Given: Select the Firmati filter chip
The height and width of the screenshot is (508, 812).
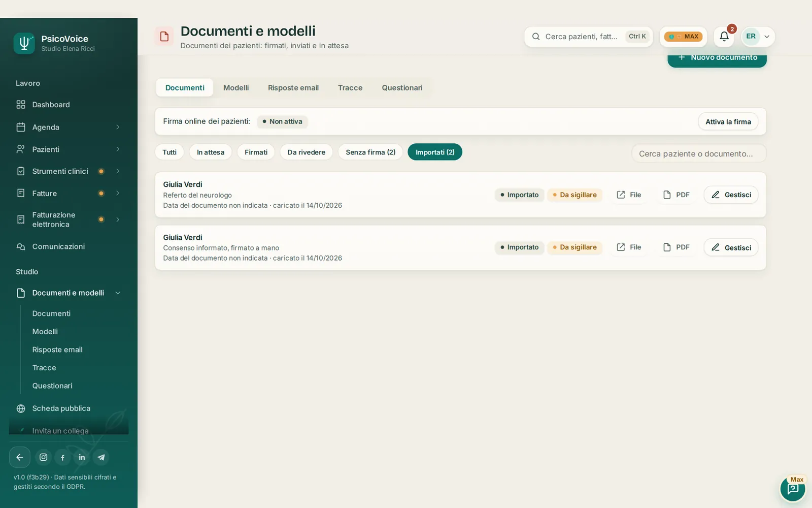Looking at the screenshot, I should [x=256, y=152].
